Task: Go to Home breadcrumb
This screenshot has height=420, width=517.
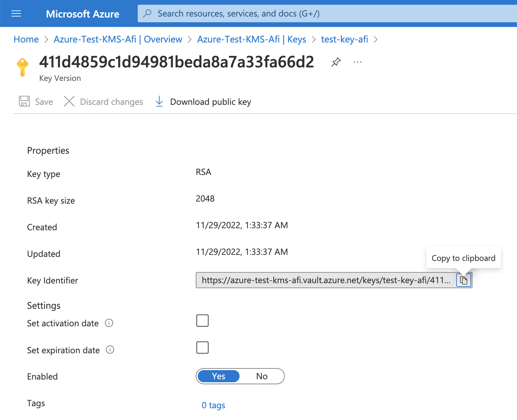Action: pos(26,39)
